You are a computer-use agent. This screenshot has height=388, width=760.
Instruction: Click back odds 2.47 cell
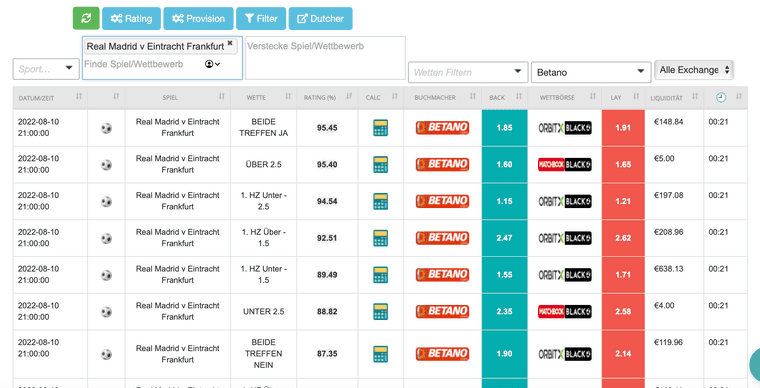pyautogui.click(x=505, y=238)
